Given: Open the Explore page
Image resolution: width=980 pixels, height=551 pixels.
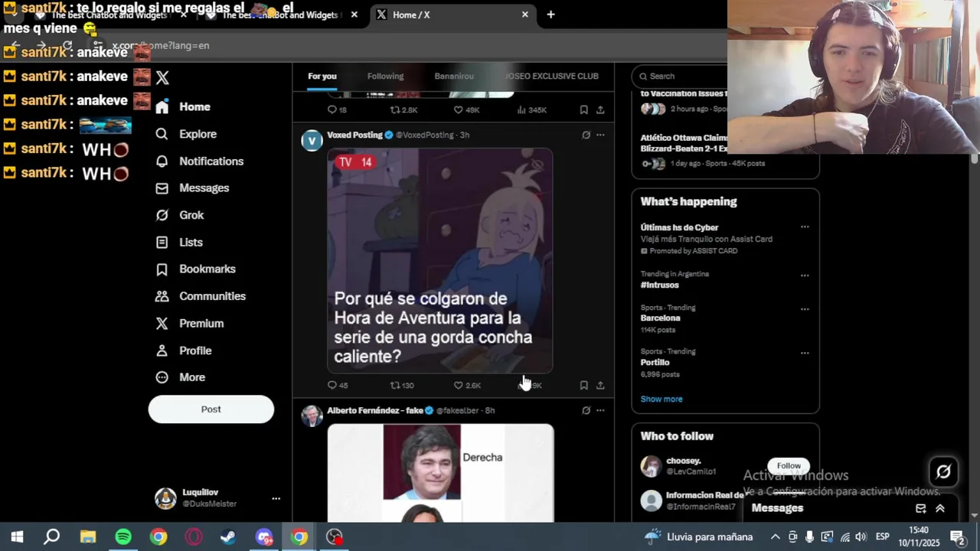Looking at the screenshot, I should pyautogui.click(x=186, y=134).
